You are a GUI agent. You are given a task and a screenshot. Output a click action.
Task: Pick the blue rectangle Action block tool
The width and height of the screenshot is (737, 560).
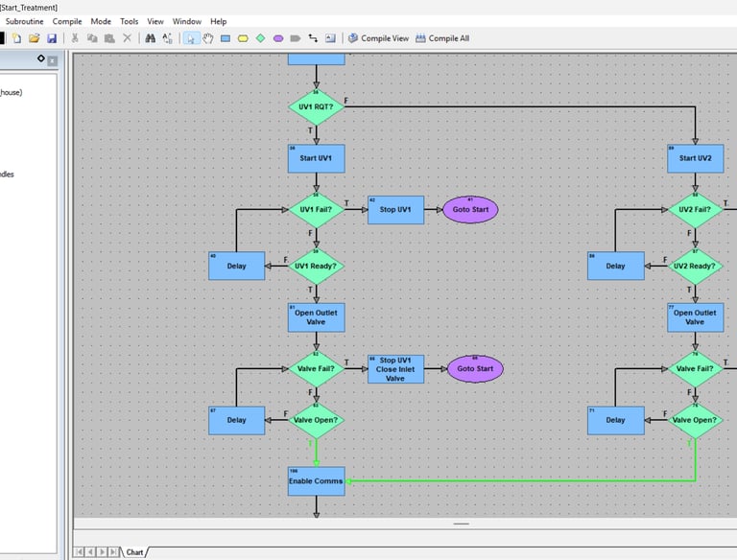(x=226, y=38)
